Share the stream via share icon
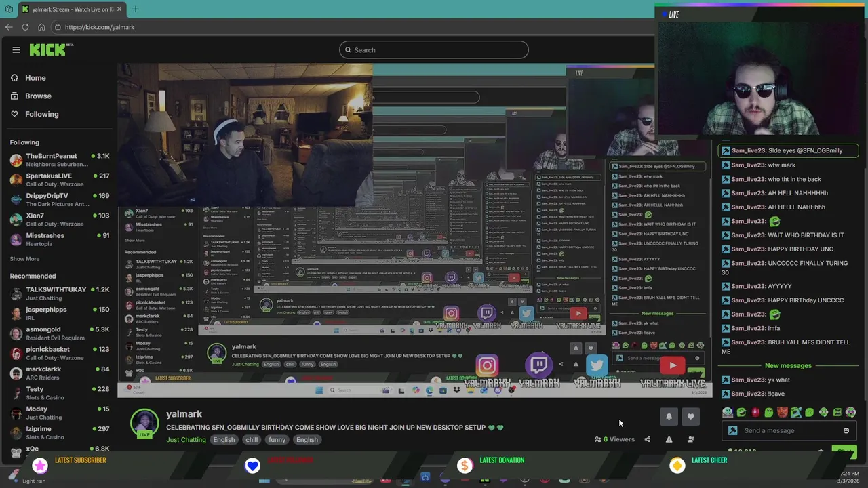 [x=647, y=439]
